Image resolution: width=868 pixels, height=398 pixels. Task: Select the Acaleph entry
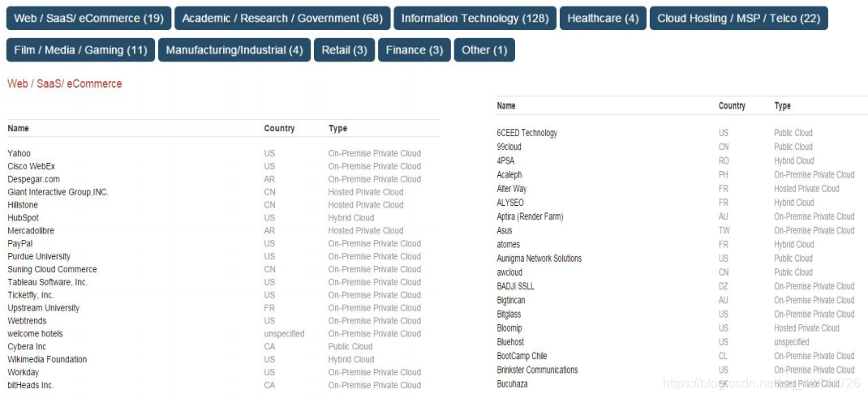[x=509, y=174]
